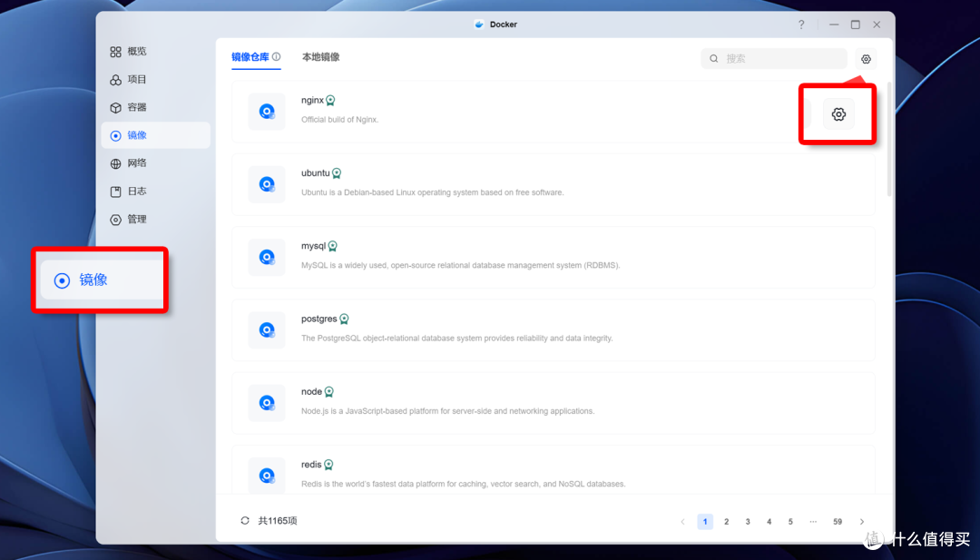Click the official badge next to mysql

tap(332, 246)
